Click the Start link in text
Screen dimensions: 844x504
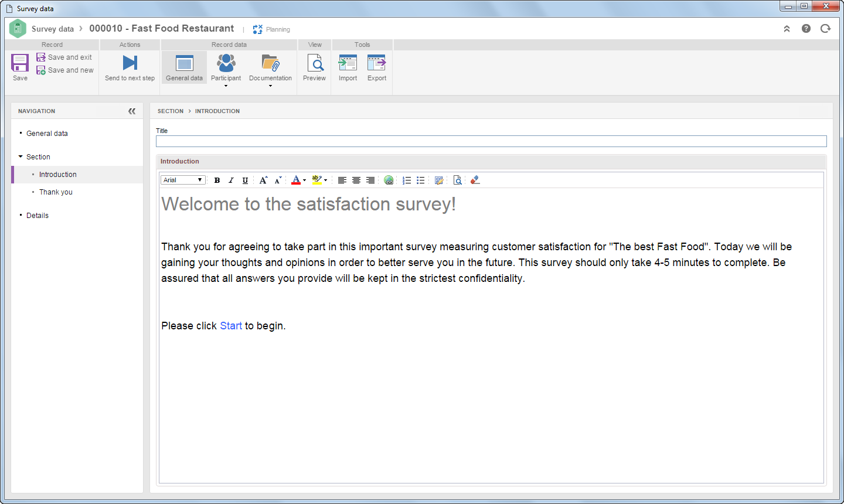pyautogui.click(x=231, y=326)
